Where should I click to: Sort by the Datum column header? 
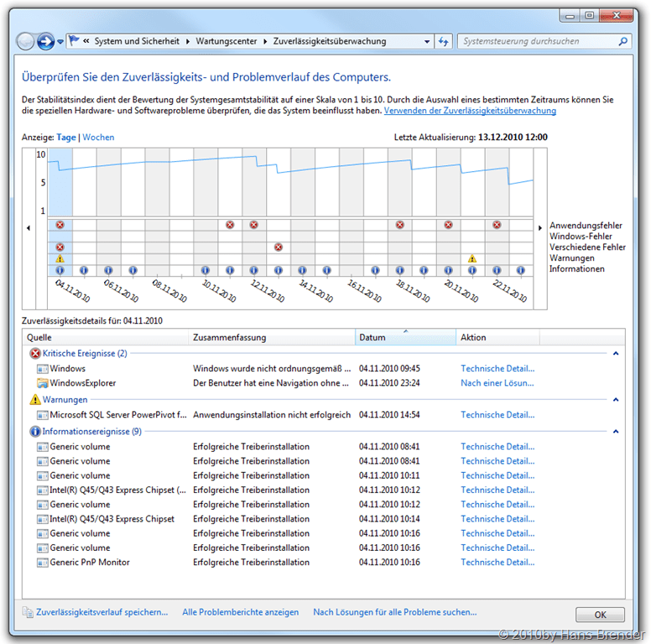pyautogui.click(x=406, y=337)
